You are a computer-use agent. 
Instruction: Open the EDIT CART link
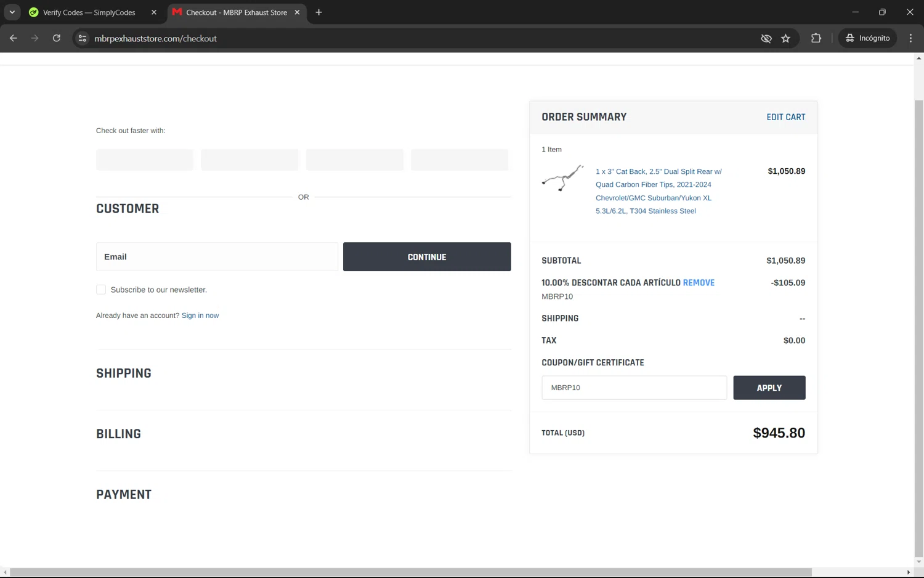tap(785, 117)
